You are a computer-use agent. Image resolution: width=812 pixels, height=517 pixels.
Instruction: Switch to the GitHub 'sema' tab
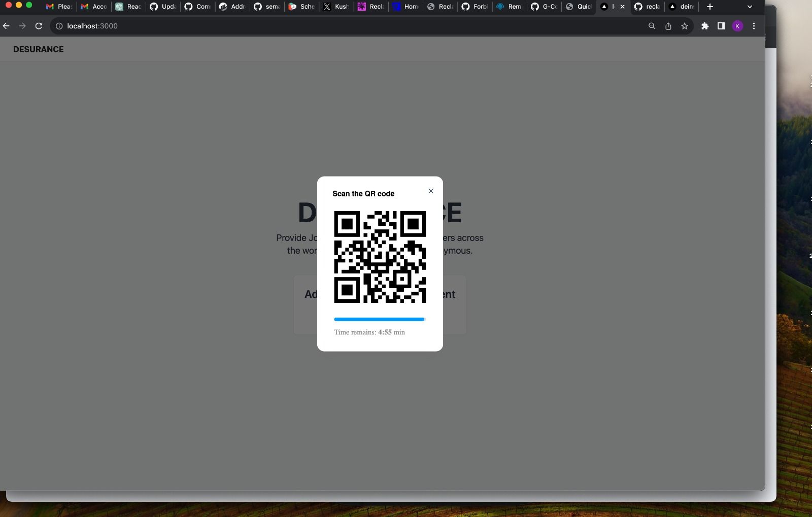(x=267, y=7)
